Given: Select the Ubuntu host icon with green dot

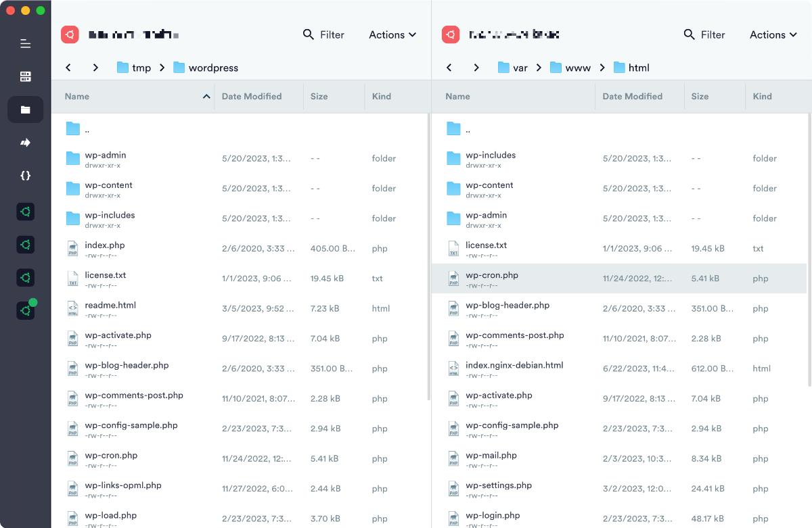Looking at the screenshot, I should 26,310.
